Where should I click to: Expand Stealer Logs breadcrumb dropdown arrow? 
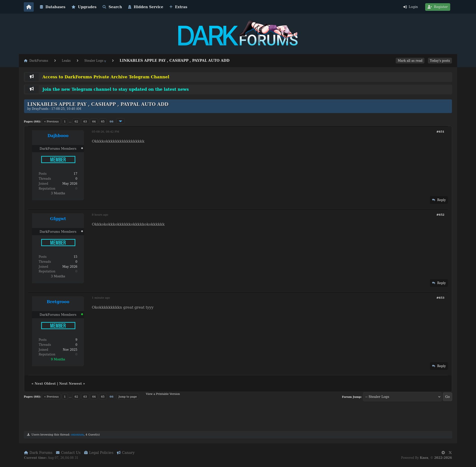105,61
